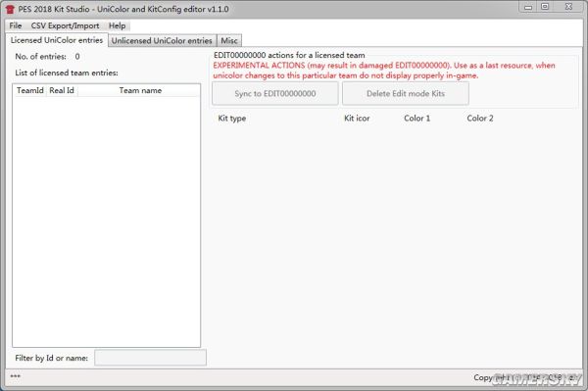Click the Sync to EDIT00000000 button
588x391 pixels.
274,93
